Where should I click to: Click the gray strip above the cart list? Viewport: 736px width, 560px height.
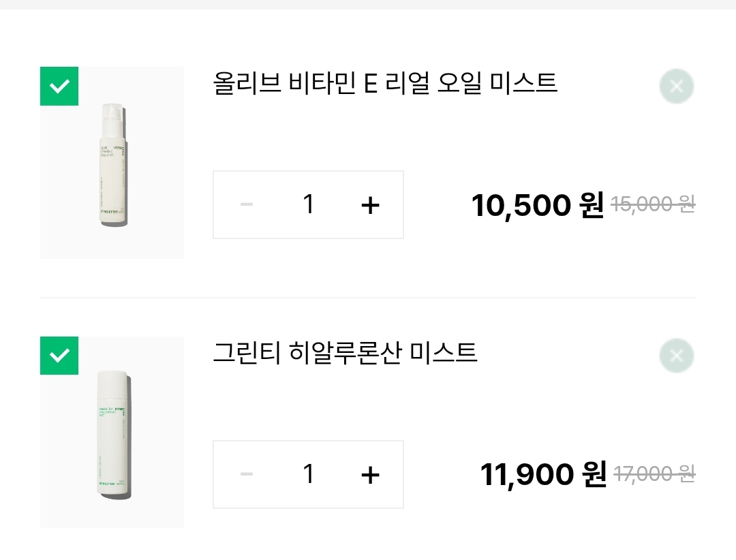pos(368,4)
